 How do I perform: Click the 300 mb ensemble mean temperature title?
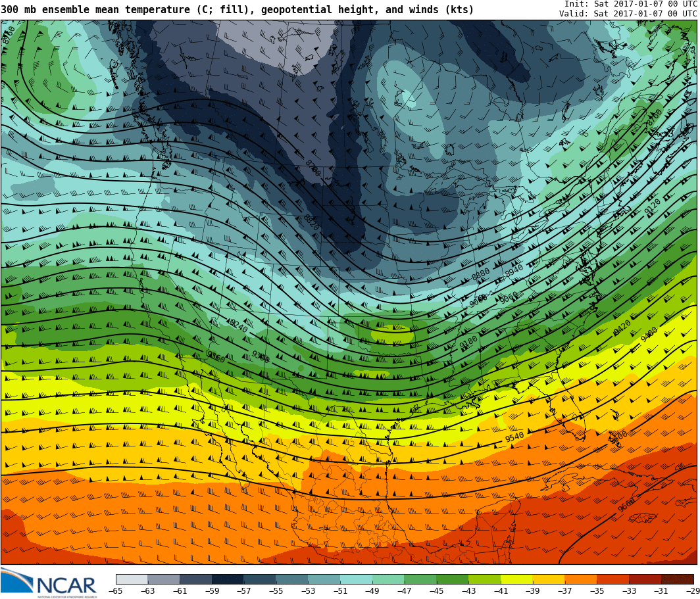point(237,10)
